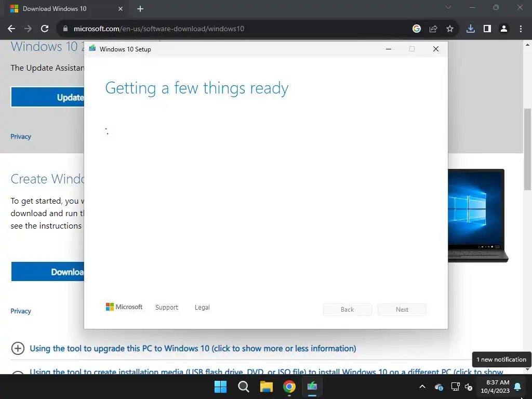Reload the Microsoft download page

click(x=45, y=29)
